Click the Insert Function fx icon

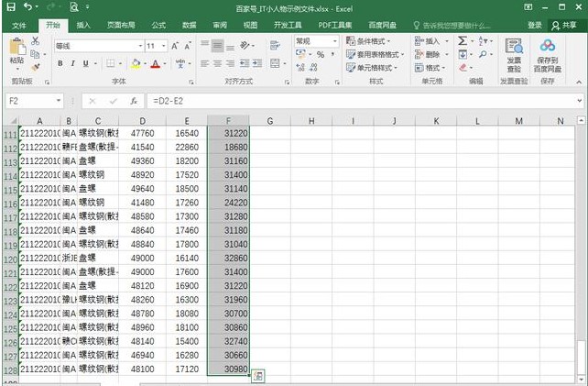134,101
